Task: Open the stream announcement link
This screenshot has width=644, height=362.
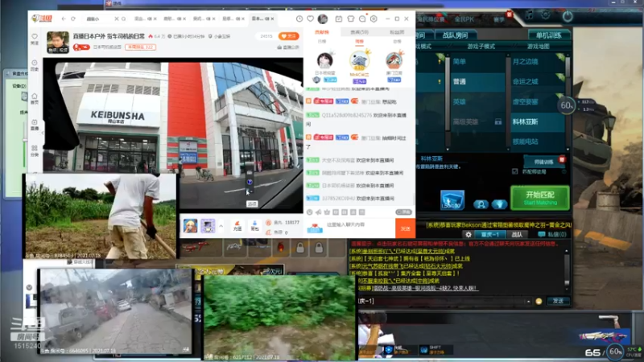Action: click(288, 47)
